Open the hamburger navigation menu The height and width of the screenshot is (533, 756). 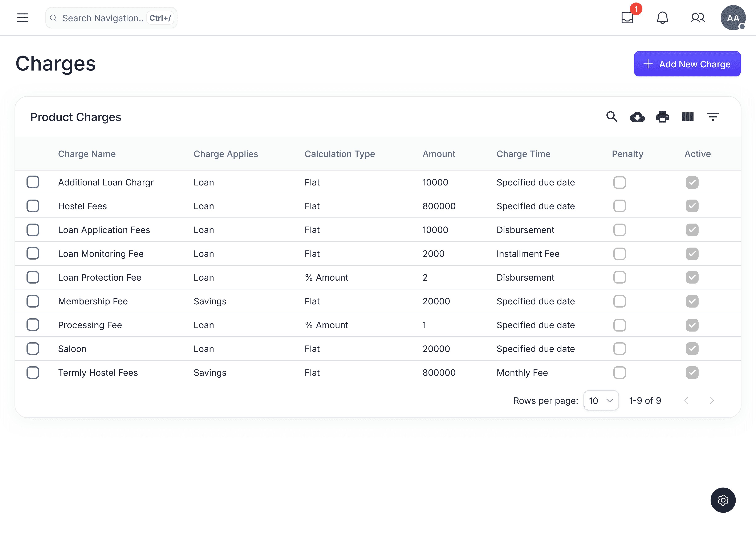tap(23, 18)
